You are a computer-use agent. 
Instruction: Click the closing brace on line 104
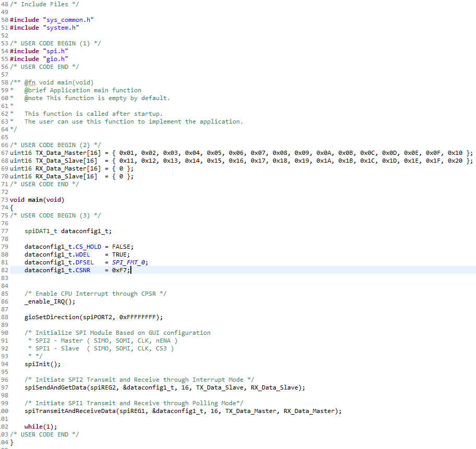[x=12, y=442]
